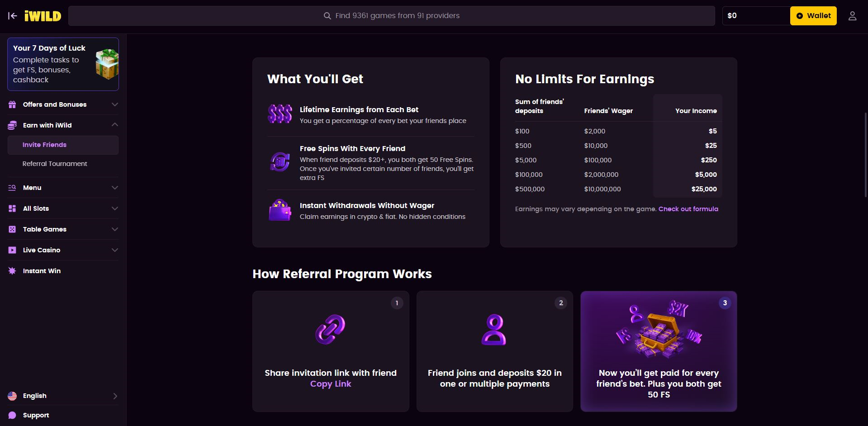Open Instant Win burst icon

pyautogui.click(x=12, y=271)
